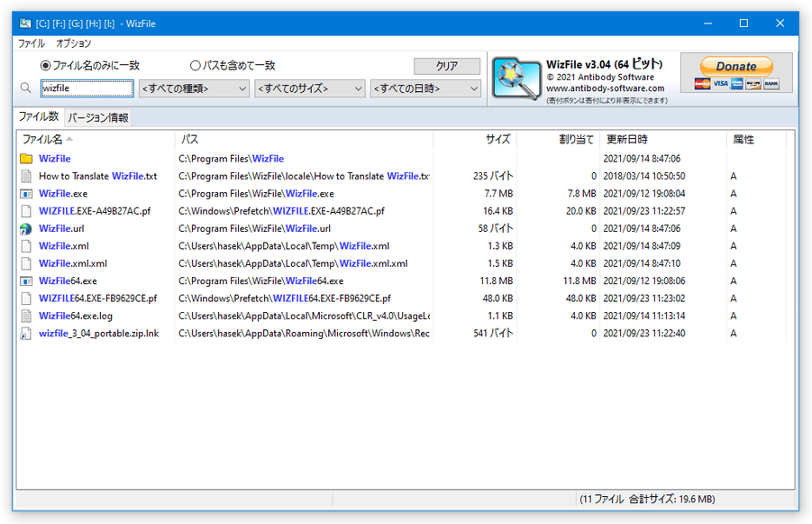Sort by the ファイル名 column header

pyautogui.click(x=96, y=140)
